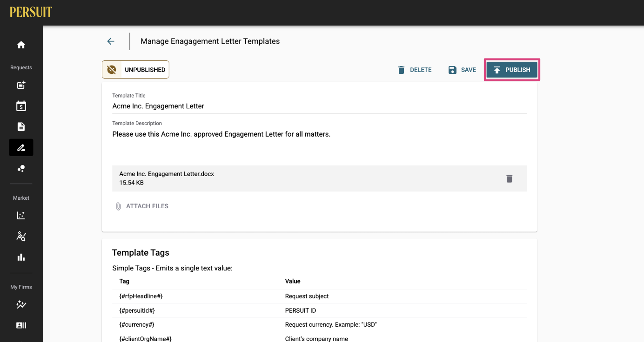Viewport: 644px width, 342px height.
Task: Edit the Template Description field
Action: pyautogui.click(x=319, y=134)
